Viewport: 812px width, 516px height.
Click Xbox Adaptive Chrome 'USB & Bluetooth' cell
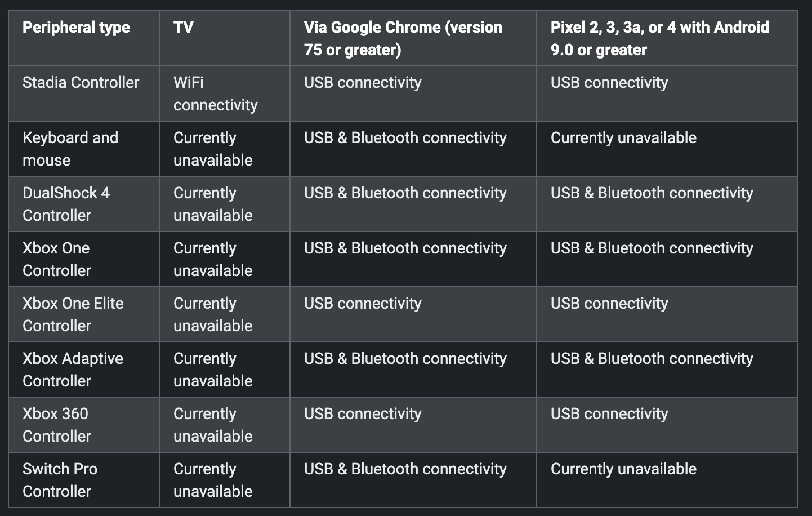pyautogui.click(x=405, y=359)
